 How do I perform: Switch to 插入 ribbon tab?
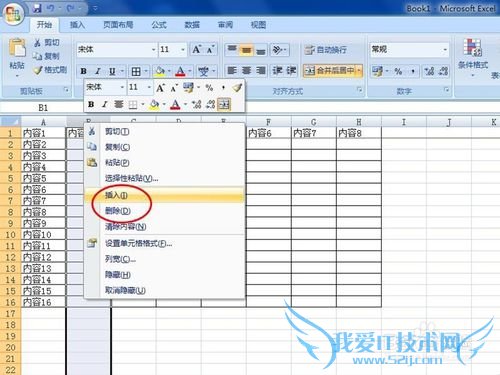tap(77, 25)
